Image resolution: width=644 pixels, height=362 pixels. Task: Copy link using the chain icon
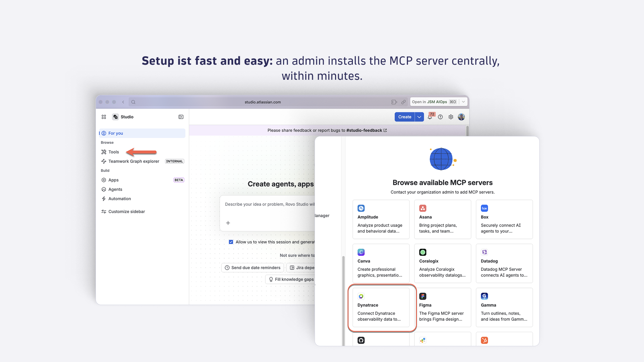tap(404, 102)
